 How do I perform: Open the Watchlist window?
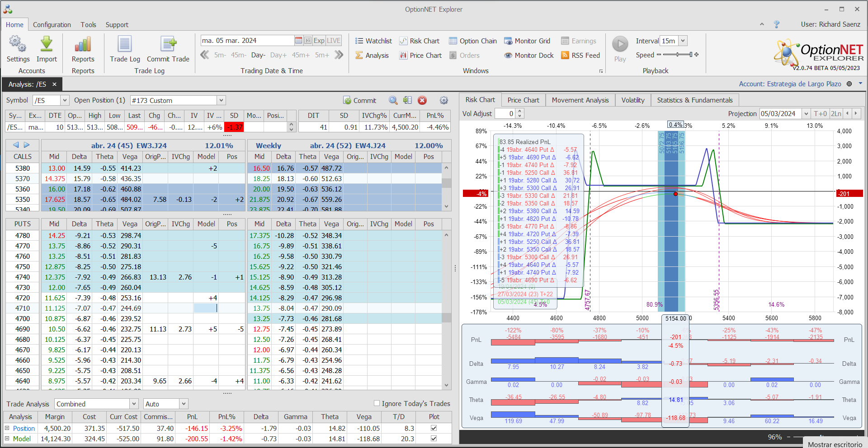pyautogui.click(x=373, y=41)
